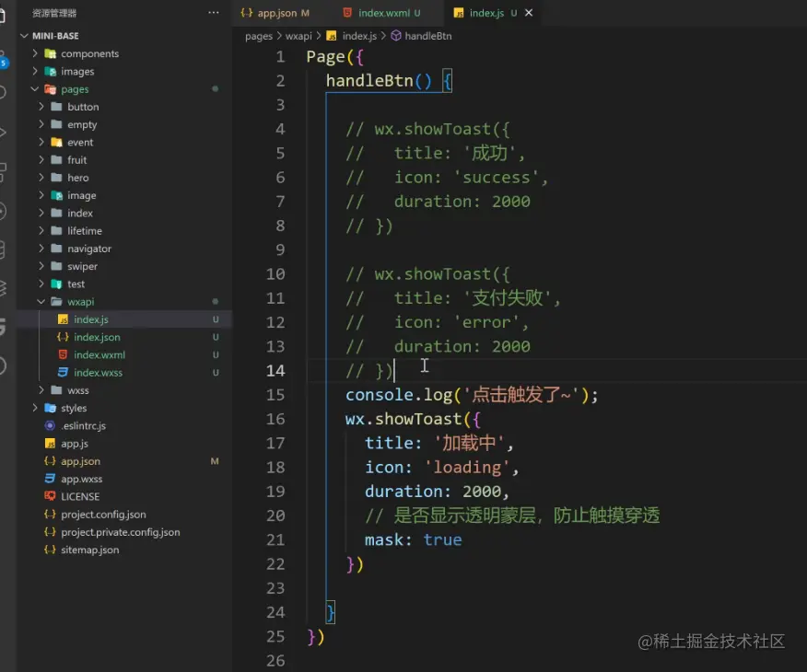The width and height of the screenshot is (807, 672).
Task: Expand the fruit folder chevron
Action: pos(41,160)
